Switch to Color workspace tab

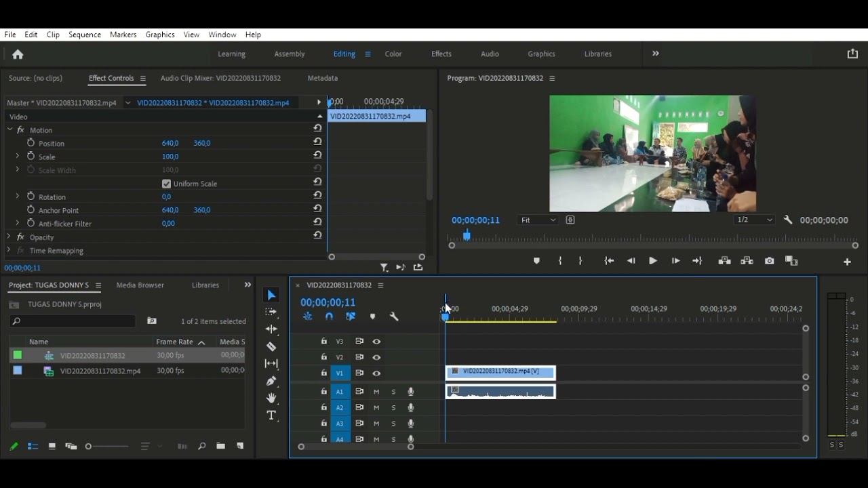click(x=393, y=54)
